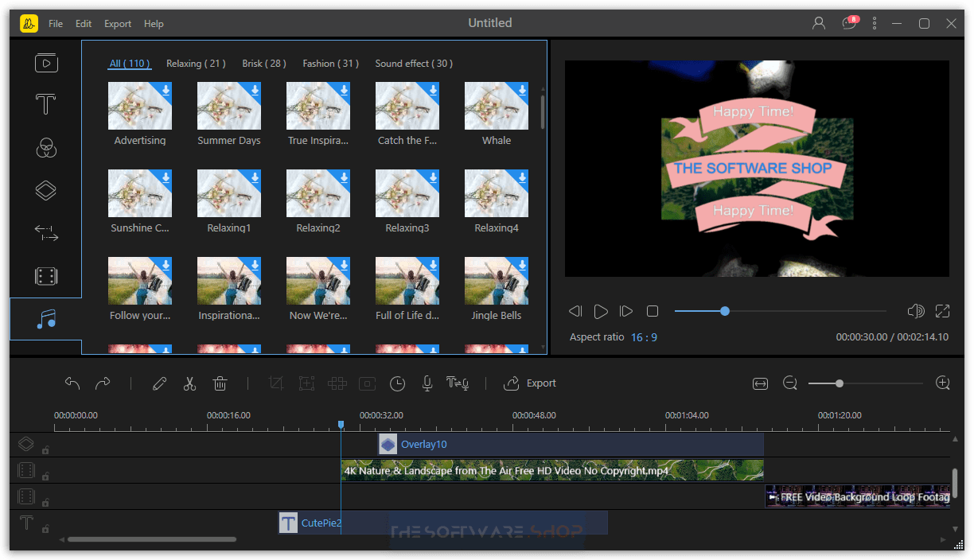Screen dimensions: 974x560
Task: Click the timeline Zoom in magnifier
Action: [943, 383]
